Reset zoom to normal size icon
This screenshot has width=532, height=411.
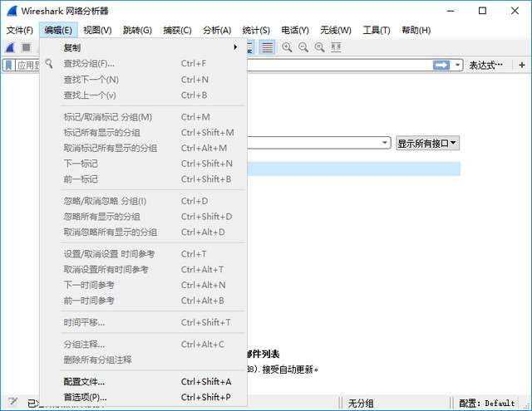click(x=319, y=47)
